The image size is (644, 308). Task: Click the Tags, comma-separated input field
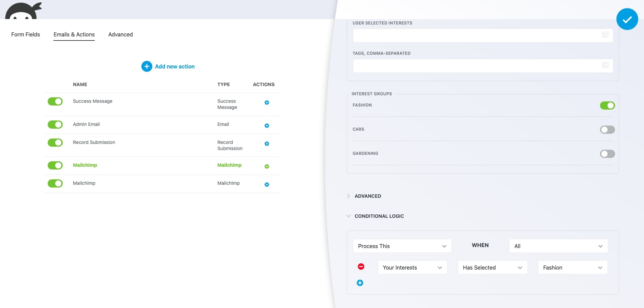click(483, 66)
